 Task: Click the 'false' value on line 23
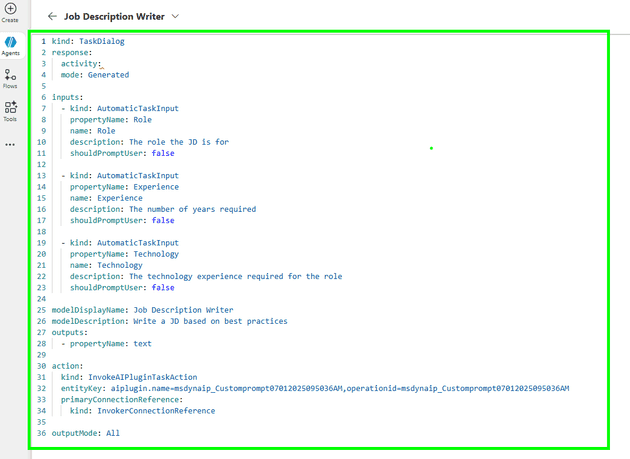[163, 287]
